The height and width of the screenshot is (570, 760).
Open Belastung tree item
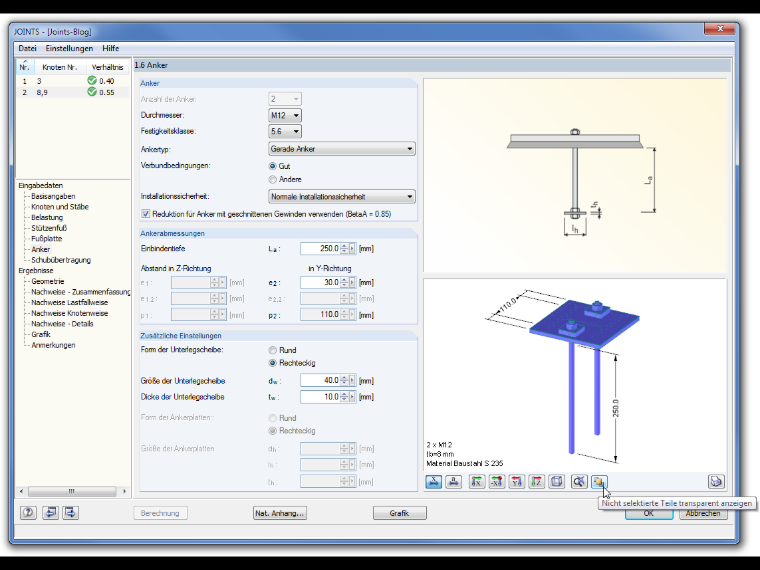(47, 217)
